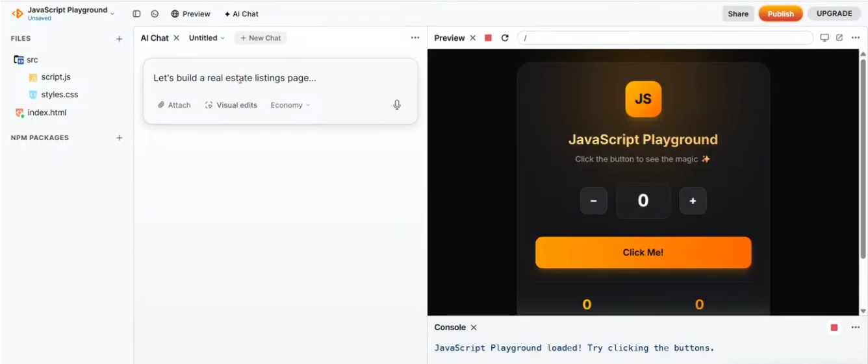Image resolution: width=868 pixels, height=364 pixels.
Task: Click the orange app logo icon
Action: 18,14
